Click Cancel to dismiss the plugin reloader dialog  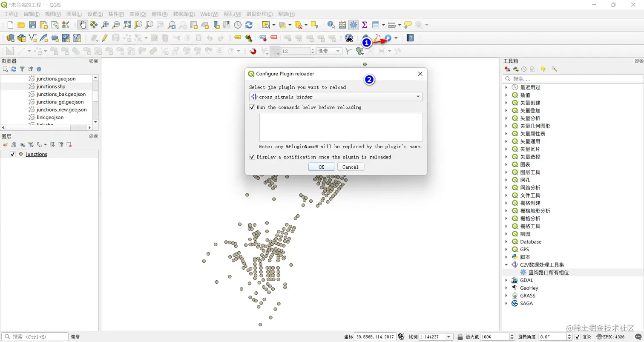click(x=350, y=167)
